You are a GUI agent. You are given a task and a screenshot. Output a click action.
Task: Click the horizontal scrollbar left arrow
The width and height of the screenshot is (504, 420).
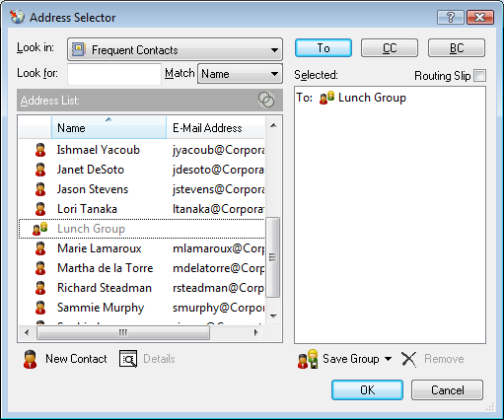tap(27, 332)
